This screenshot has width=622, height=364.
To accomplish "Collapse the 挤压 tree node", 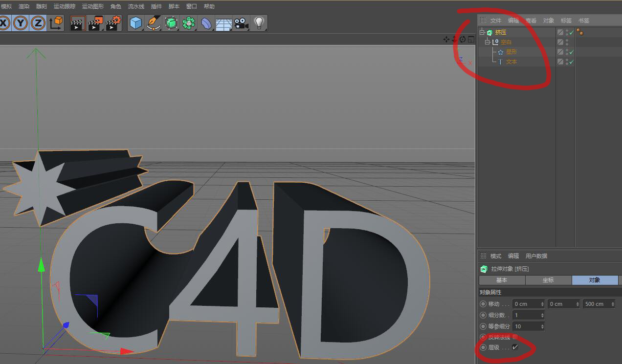I will pos(482,32).
